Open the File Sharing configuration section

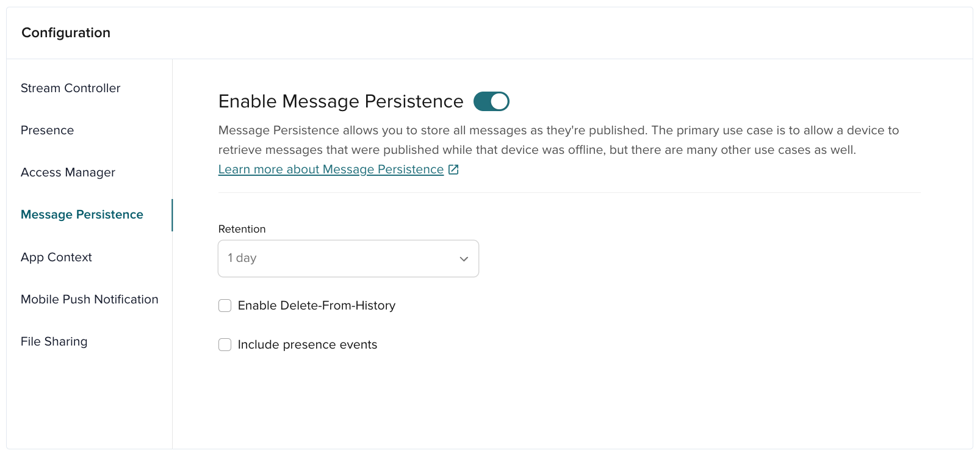pos(54,341)
